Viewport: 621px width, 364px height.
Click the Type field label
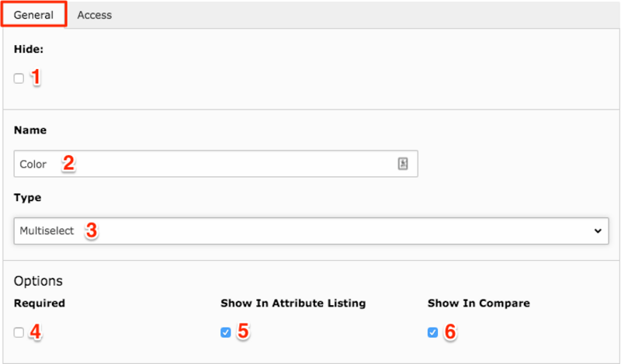pos(27,197)
